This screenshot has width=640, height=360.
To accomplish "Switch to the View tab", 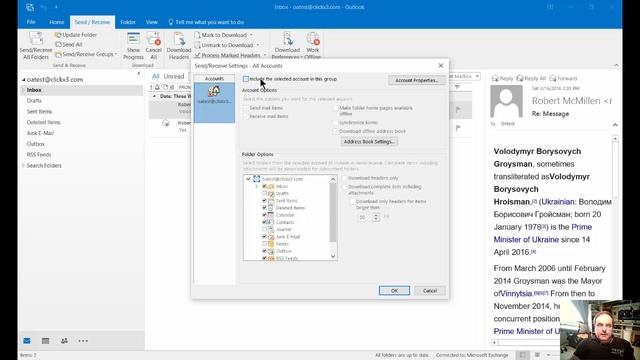I will point(151,22).
